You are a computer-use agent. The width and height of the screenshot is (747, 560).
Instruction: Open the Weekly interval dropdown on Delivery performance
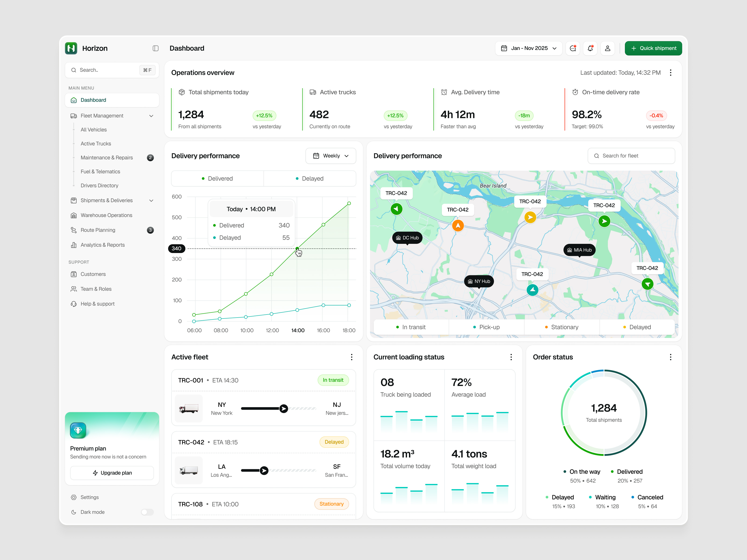(331, 156)
